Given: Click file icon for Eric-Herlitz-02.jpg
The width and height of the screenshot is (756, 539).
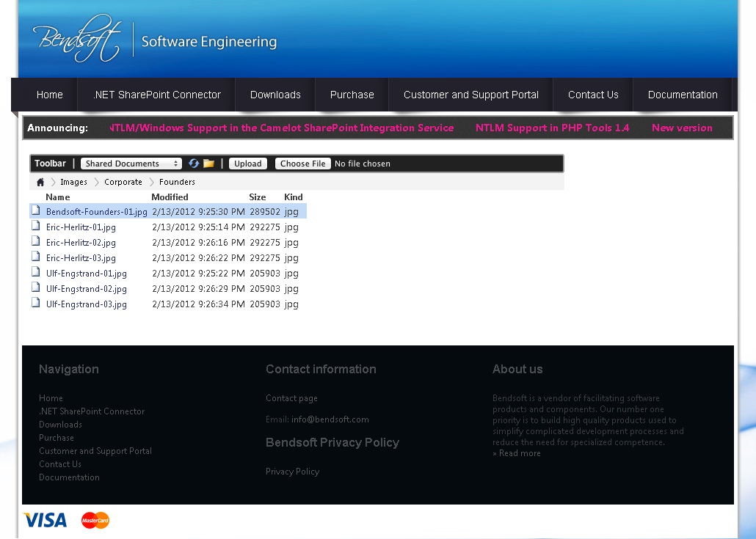Looking at the screenshot, I should (x=36, y=241).
